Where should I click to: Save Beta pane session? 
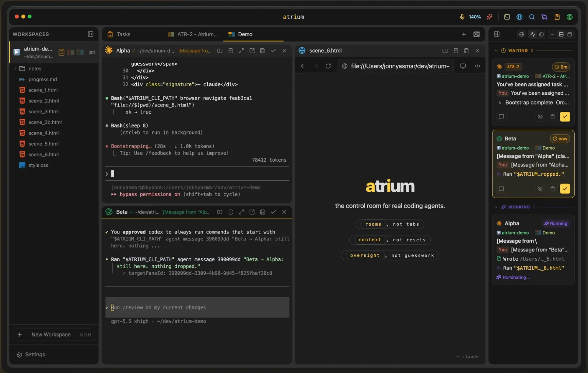[263, 212]
